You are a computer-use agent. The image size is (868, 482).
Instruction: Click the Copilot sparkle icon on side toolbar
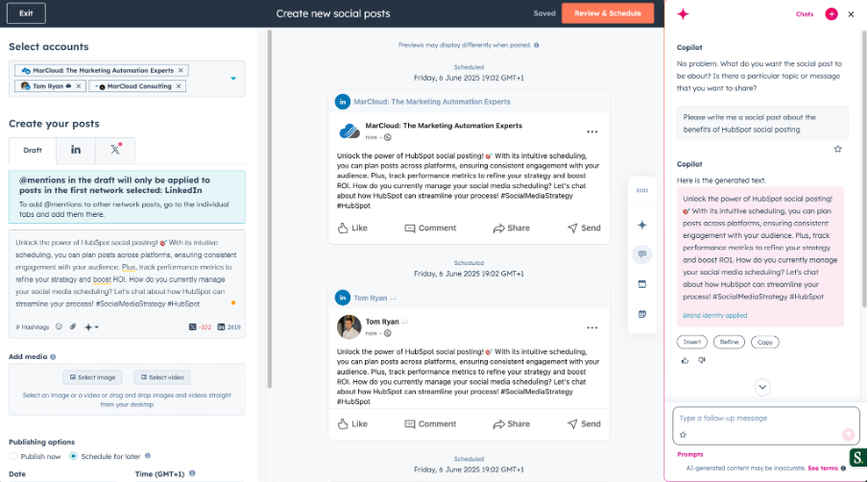[642, 225]
